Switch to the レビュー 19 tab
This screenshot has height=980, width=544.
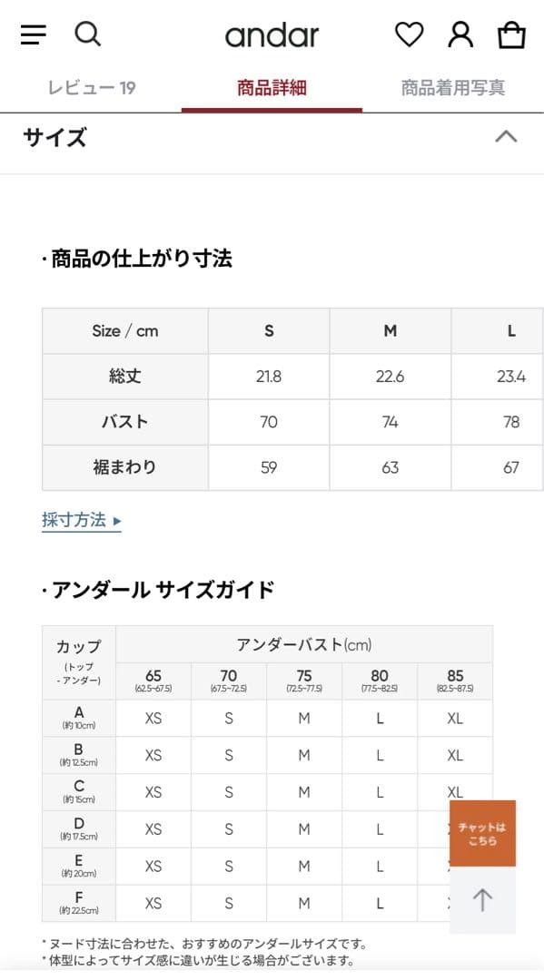91,87
